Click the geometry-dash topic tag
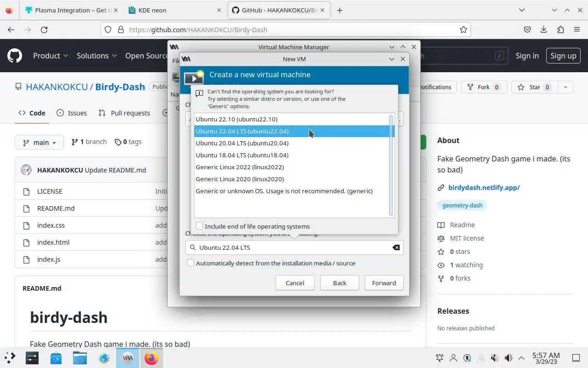This screenshot has height=368, width=588. [x=462, y=205]
